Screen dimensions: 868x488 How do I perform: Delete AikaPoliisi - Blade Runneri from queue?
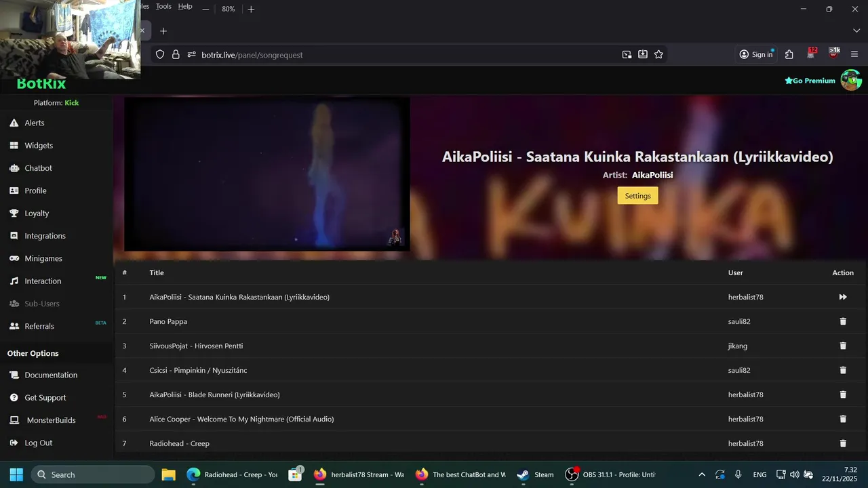coord(843,394)
